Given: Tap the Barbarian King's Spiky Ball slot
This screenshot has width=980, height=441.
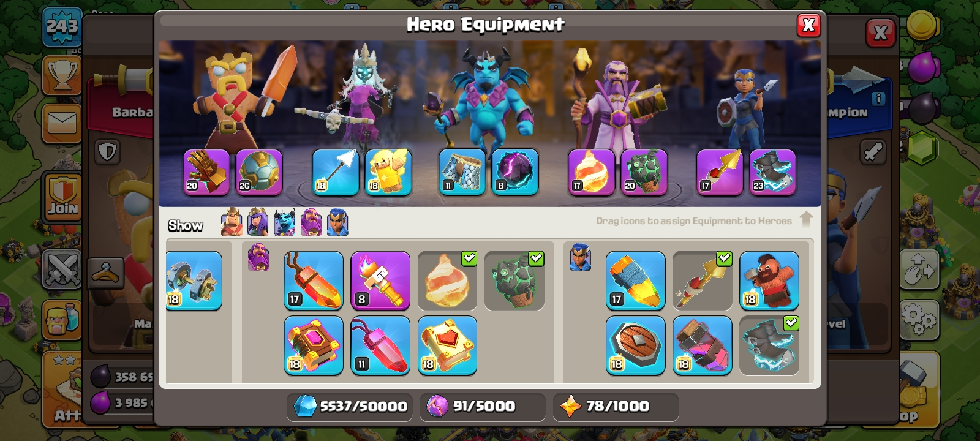Looking at the screenshot, I should 259,172.
